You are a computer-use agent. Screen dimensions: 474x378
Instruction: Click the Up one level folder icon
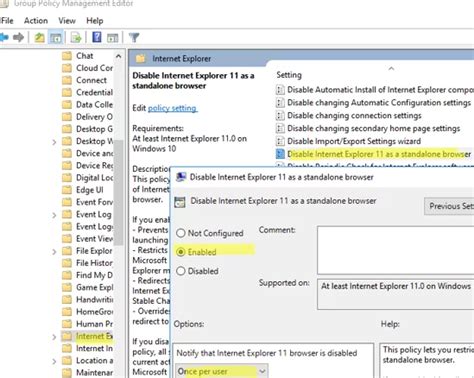(39, 38)
